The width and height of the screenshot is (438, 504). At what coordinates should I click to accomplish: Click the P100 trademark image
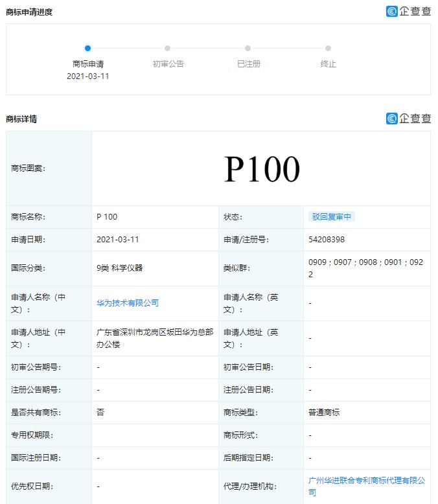[x=262, y=168]
